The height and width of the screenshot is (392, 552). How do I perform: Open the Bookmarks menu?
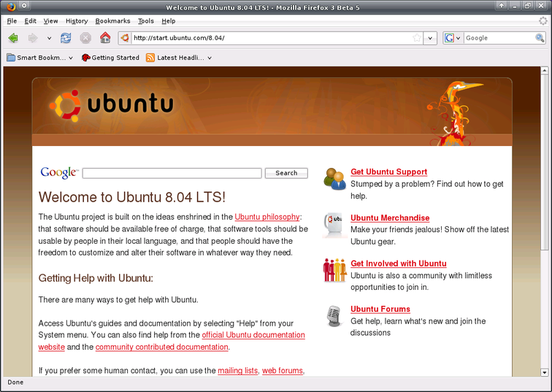pyautogui.click(x=112, y=21)
